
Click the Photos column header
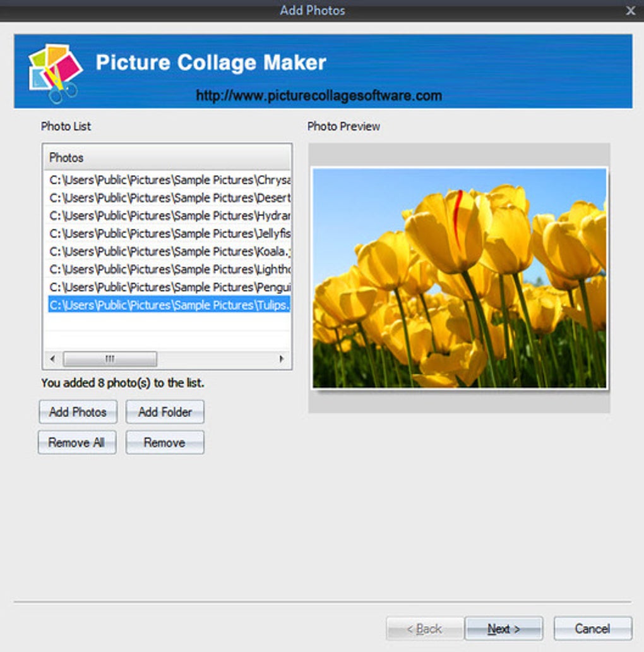pos(167,157)
